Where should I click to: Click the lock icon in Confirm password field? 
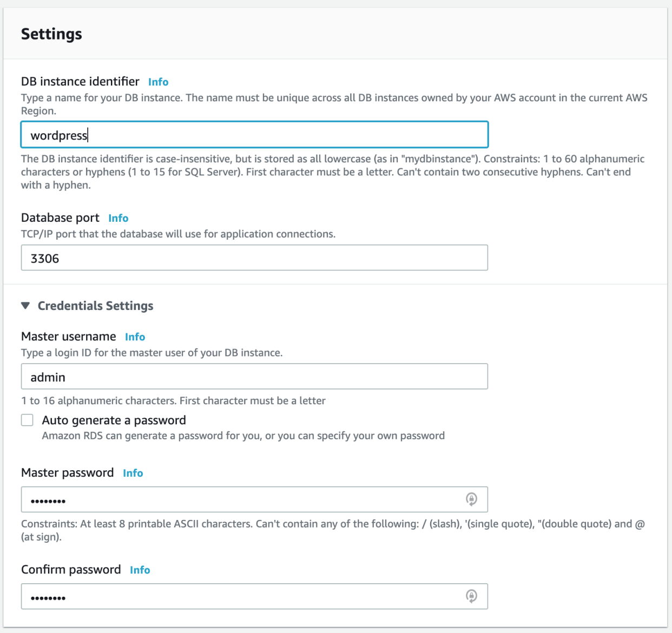471,596
